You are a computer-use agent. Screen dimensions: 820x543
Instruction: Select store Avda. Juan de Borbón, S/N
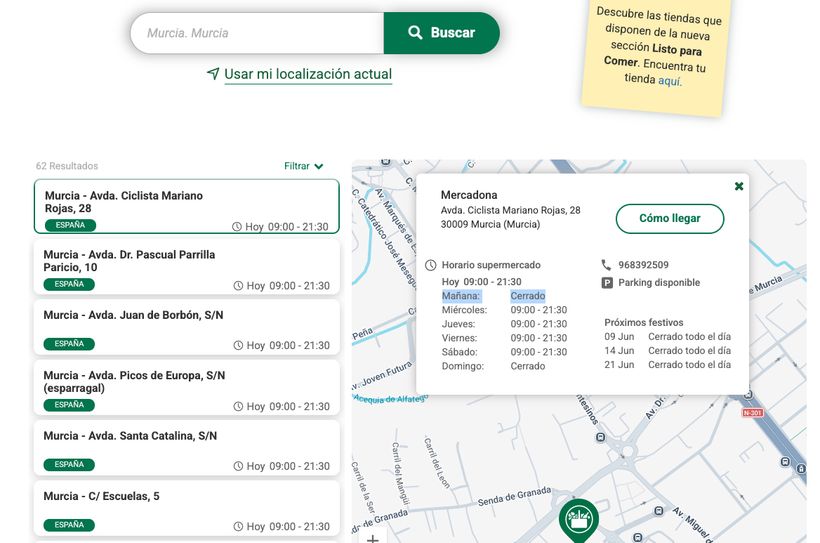tap(187, 327)
